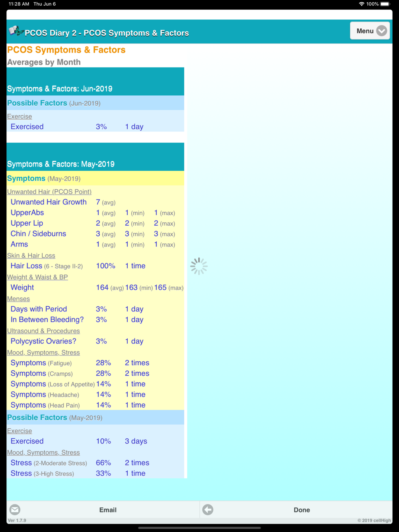The height and width of the screenshot is (532, 399).
Task: Select the Symptoms (Fatigue) row
Action: (x=95, y=363)
